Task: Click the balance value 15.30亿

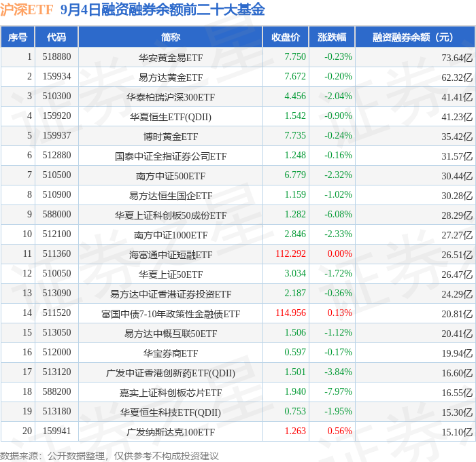Action: coord(457,412)
